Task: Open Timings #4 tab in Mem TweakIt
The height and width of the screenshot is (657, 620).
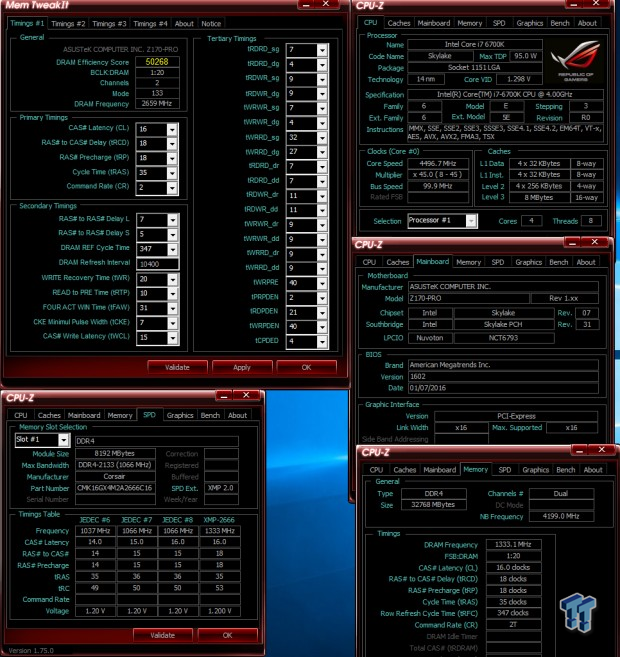Action: point(150,24)
